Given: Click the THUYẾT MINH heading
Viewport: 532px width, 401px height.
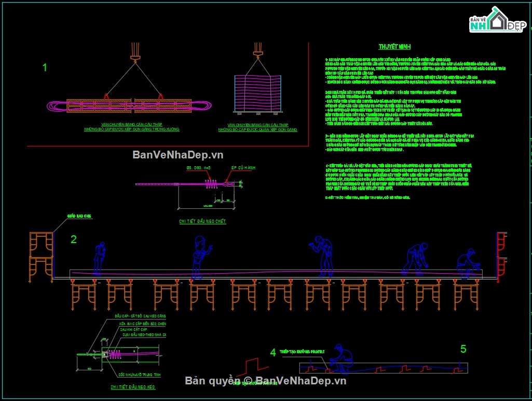Looking at the screenshot, I should click(x=394, y=47).
